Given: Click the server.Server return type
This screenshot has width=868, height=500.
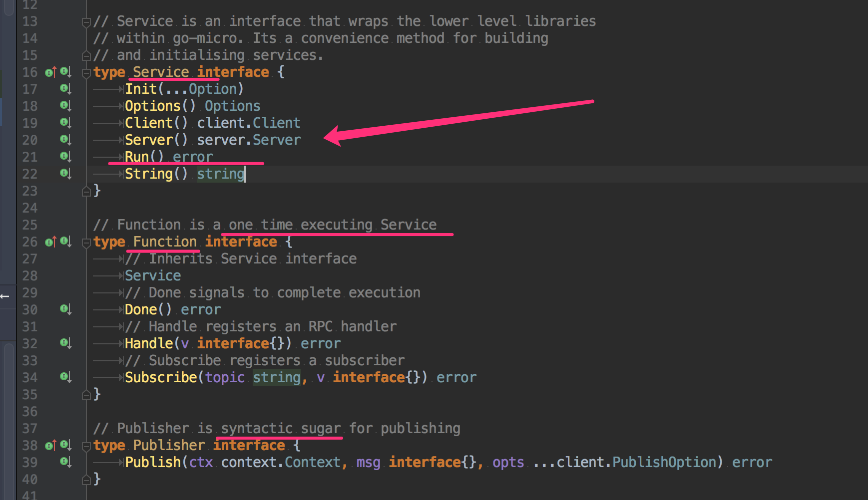Looking at the screenshot, I should tap(249, 140).
